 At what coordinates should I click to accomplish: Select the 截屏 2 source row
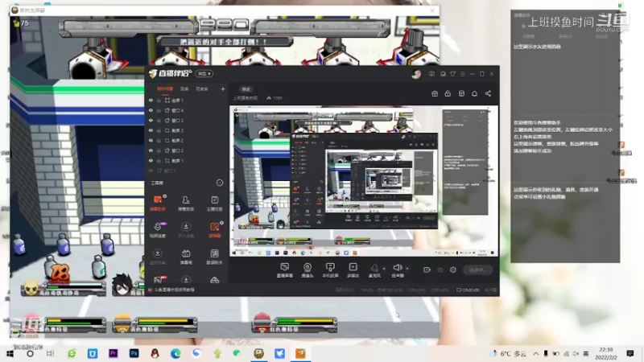(187, 140)
